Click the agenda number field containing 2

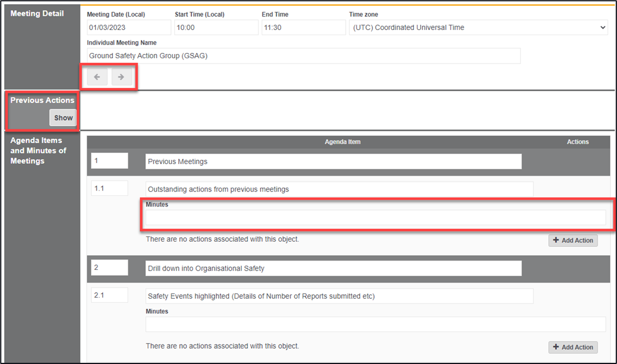click(109, 268)
